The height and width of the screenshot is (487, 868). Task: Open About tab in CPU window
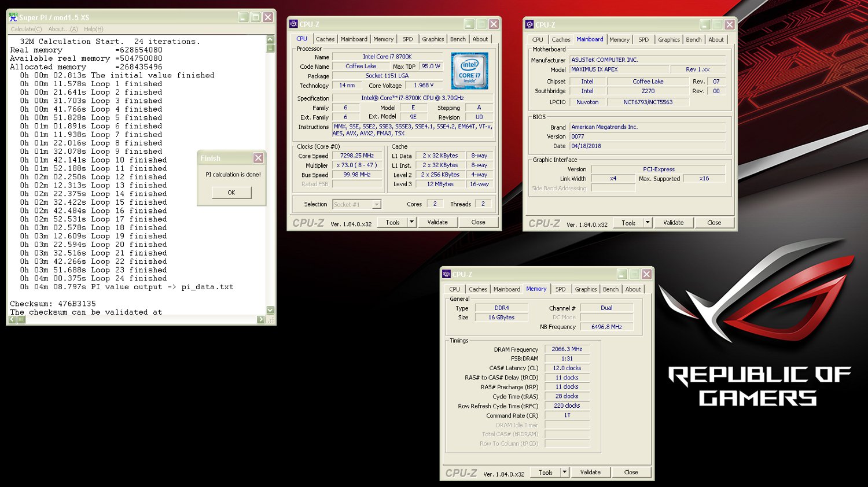(x=480, y=39)
